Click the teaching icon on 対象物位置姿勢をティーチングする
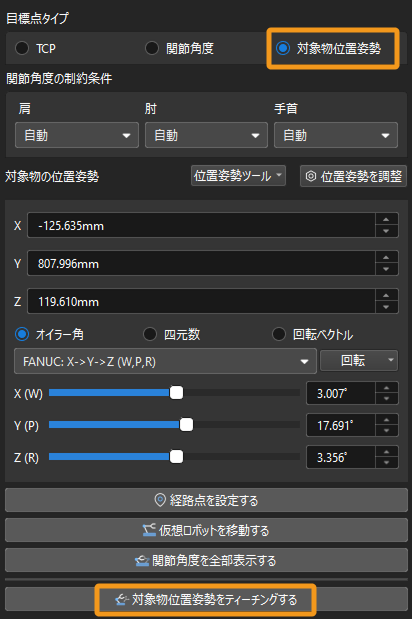 pyautogui.click(x=122, y=600)
